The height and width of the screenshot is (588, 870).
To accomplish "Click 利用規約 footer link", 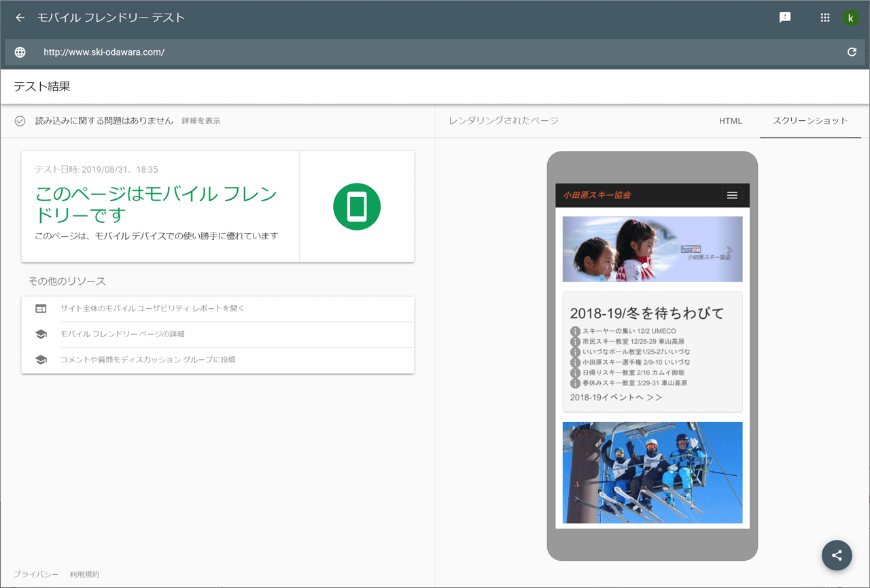I will [x=84, y=574].
